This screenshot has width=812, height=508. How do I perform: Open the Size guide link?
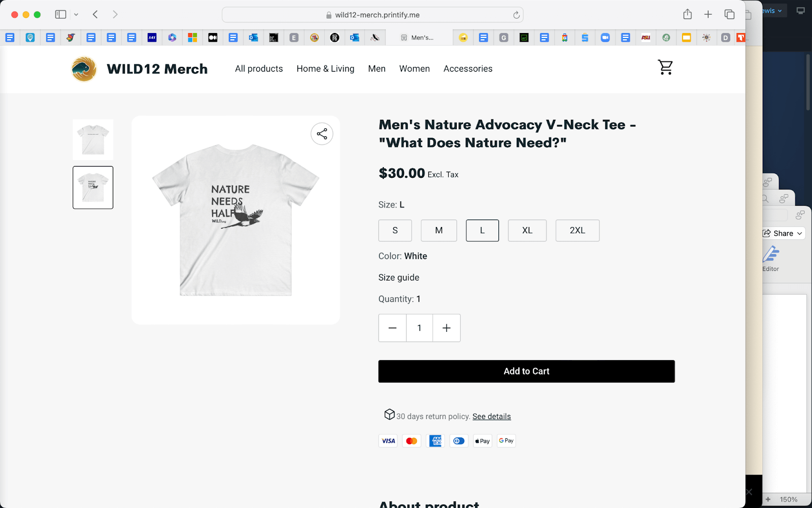click(398, 277)
